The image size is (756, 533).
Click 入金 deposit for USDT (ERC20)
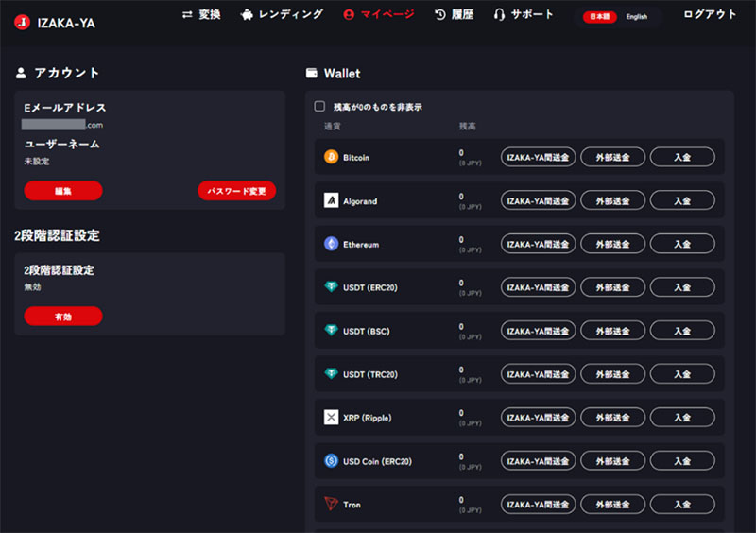(x=682, y=287)
